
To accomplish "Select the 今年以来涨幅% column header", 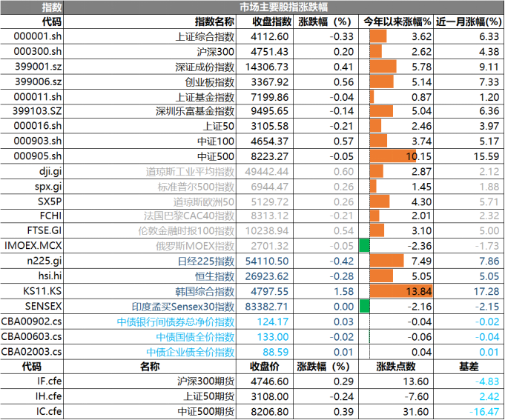I will click(x=396, y=21).
